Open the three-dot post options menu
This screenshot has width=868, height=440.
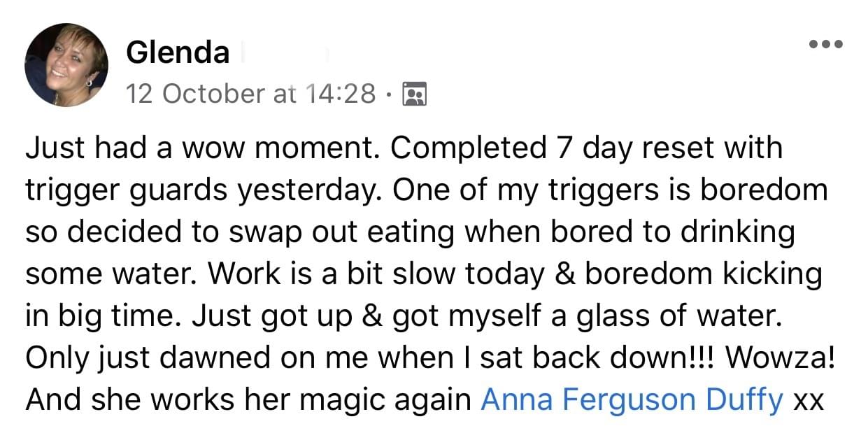pyautogui.click(x=826, y=44)
